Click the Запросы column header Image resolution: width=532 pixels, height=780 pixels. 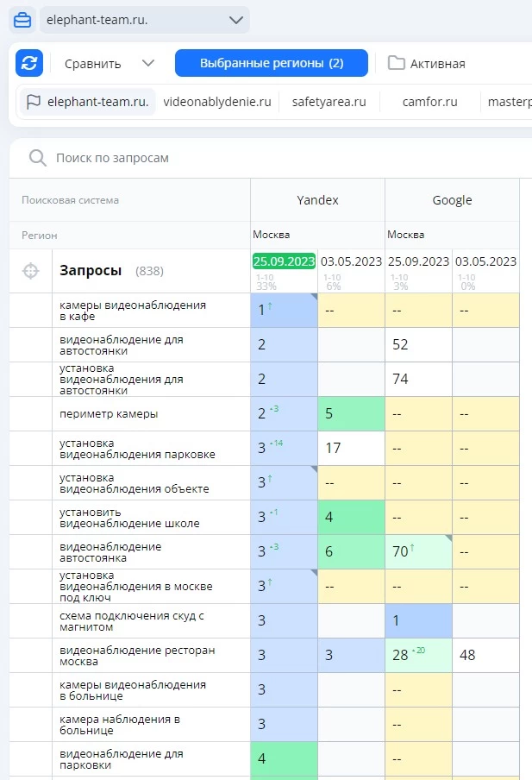[91, 271]
